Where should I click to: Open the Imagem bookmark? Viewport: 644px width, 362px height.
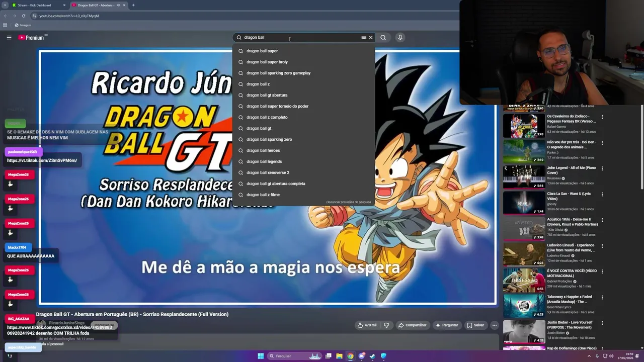pos(23,25)
